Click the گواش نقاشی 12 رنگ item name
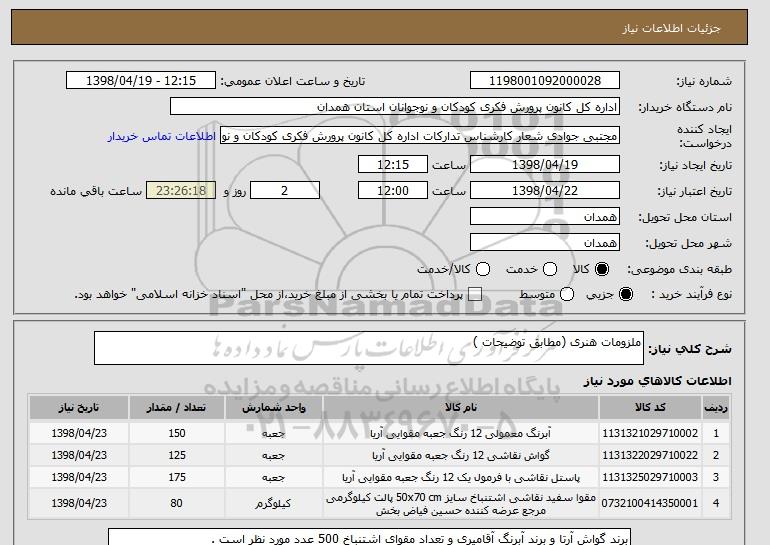Screen dimensions: 770x545 [461, 456]
